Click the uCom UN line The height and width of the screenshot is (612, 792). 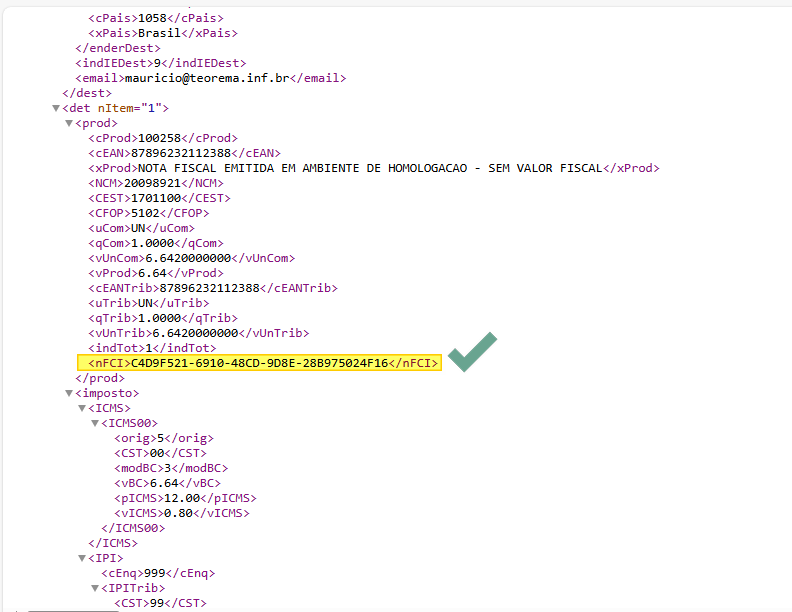pyautogui.click(x=141, y=228)
